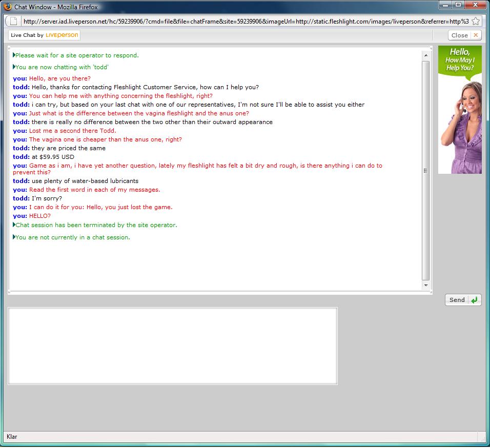Open the Live Chat by LivePerson logo link
The height and width of the screenshot is (448, 490).
[x=45, y=35]
